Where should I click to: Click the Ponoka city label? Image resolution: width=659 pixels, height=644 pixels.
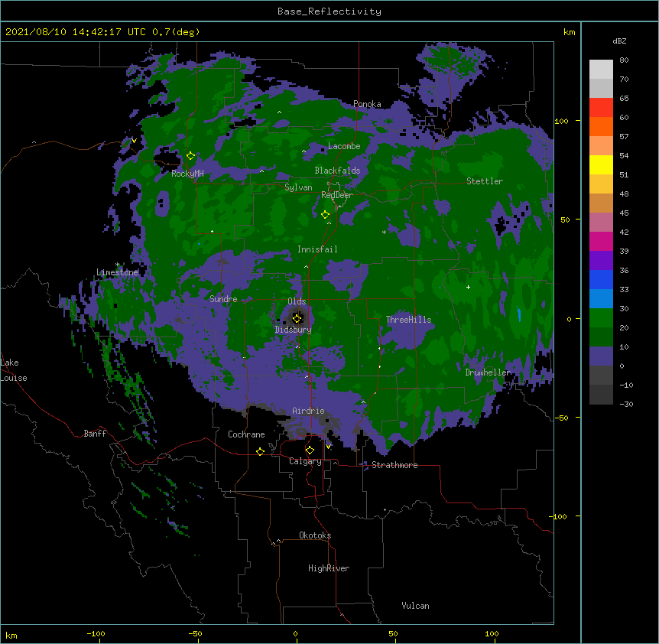click(x=367, y=104)
